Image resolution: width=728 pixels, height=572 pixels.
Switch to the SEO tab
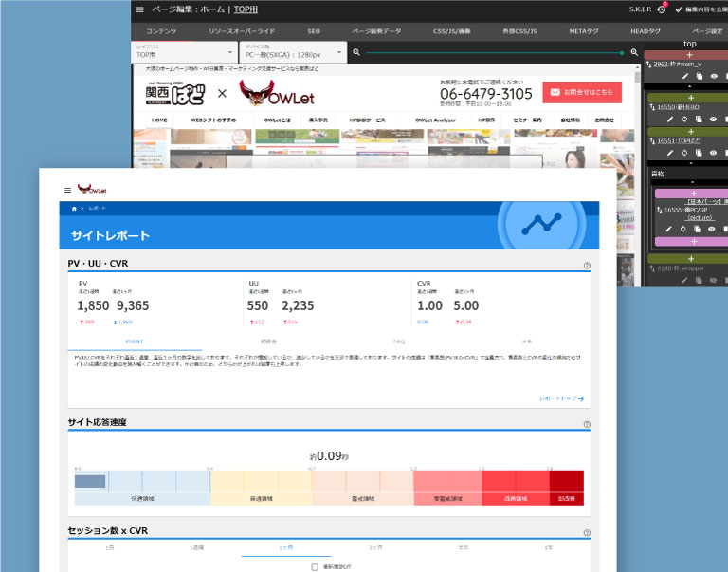click(314, 31)
